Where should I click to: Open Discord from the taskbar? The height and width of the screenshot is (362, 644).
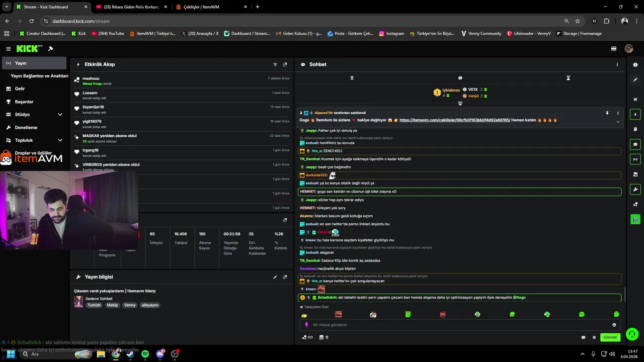(x=160, y=354)
